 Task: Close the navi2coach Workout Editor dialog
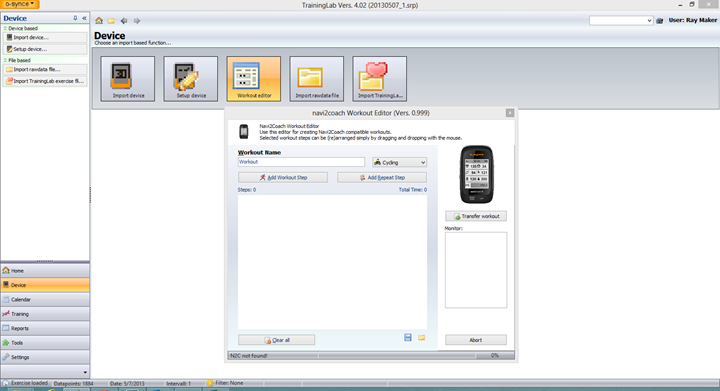tap(510, 113)
